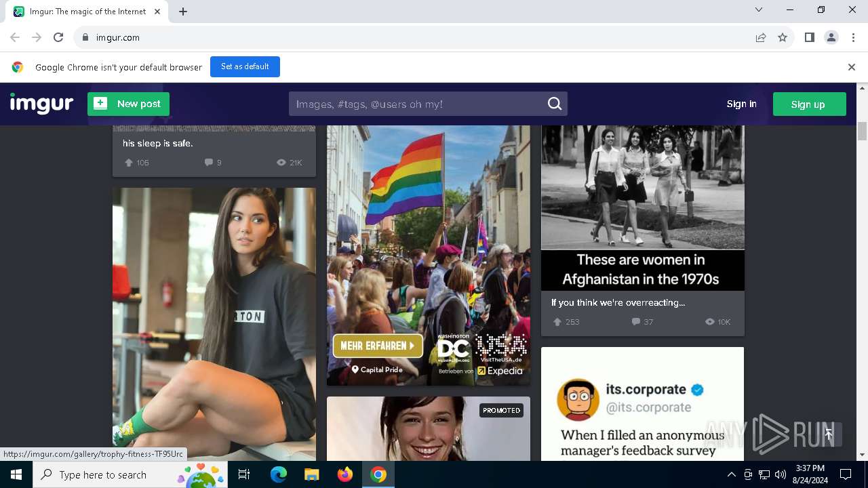Screen dimensions: 868x488
Task: Open comments on 'his sleep is safe.' post
Action: point(209,163)
